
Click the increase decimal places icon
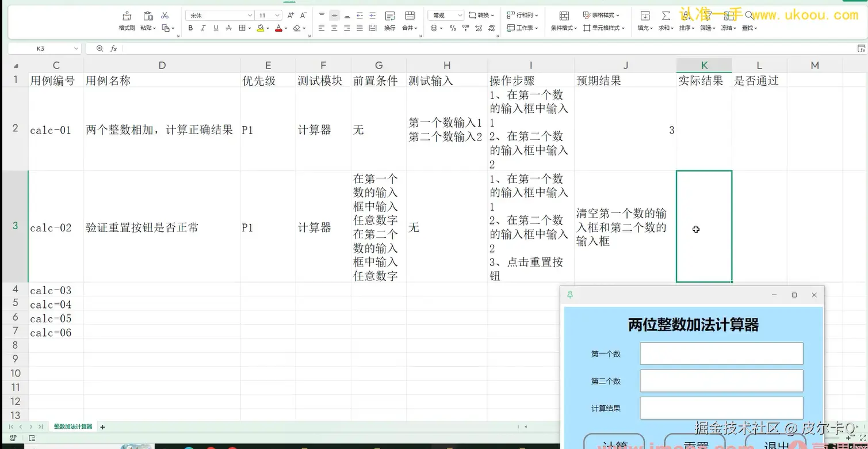point(478,28)
